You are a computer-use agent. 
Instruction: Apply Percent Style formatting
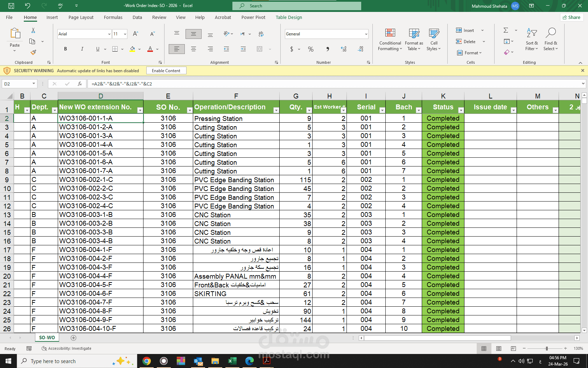(x=310, y=49)
